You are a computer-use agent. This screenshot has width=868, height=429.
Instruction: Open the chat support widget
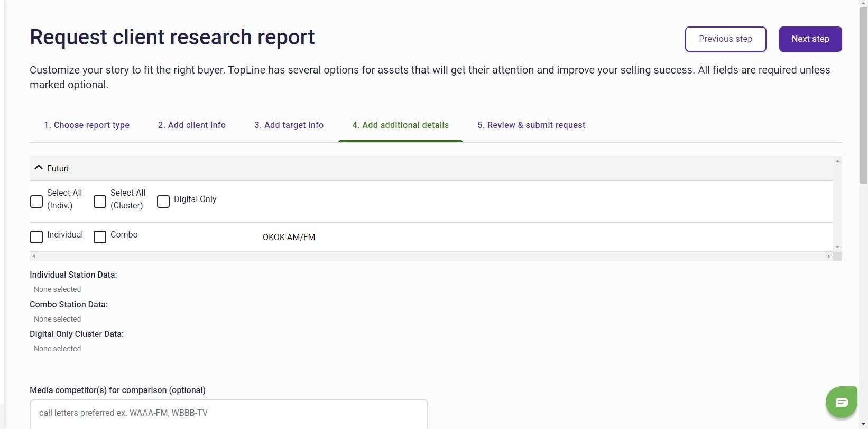point(841,402)
